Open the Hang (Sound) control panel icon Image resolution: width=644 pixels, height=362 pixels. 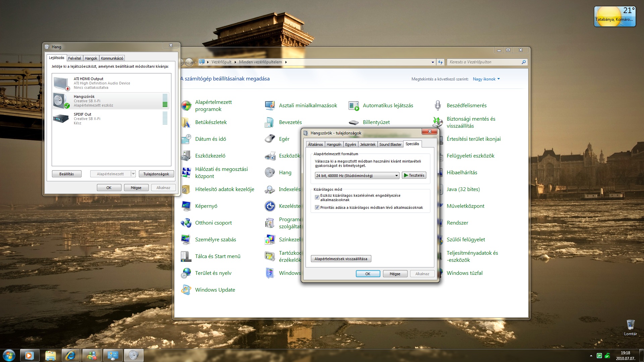270,173
